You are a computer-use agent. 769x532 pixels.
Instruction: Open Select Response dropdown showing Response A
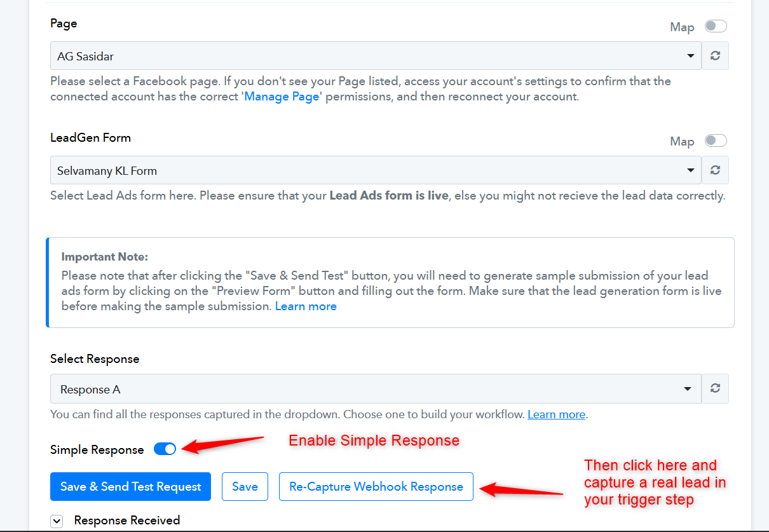tap(376, 388)
